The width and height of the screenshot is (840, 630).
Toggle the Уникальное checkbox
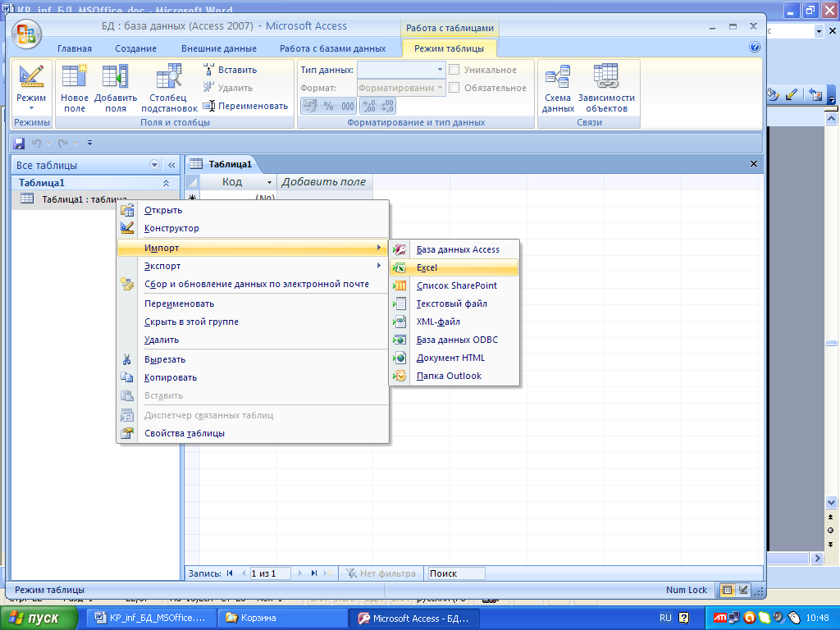pyautogui.click(x=454, y=69)
